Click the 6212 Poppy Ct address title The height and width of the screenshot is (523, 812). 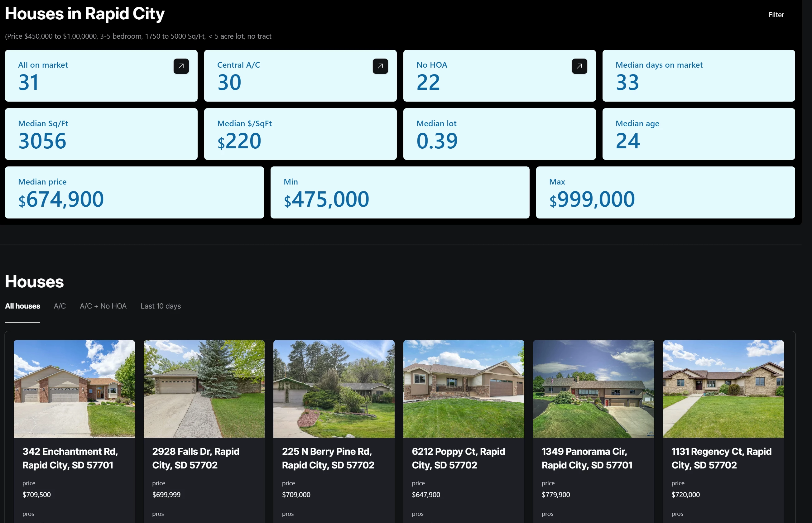pyautogui.click(x=459, y=458)
